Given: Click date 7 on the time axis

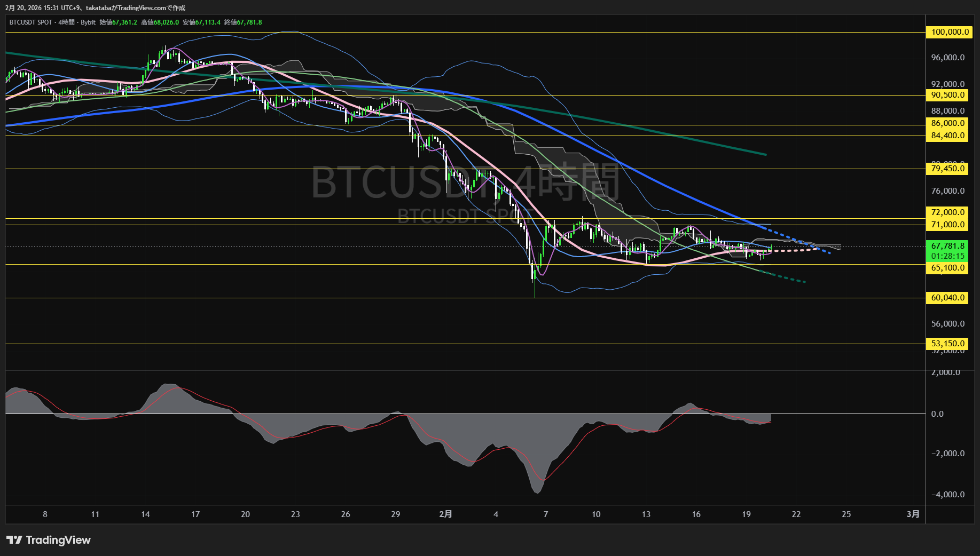Looking at the screenshot, I should pos(546,514).
